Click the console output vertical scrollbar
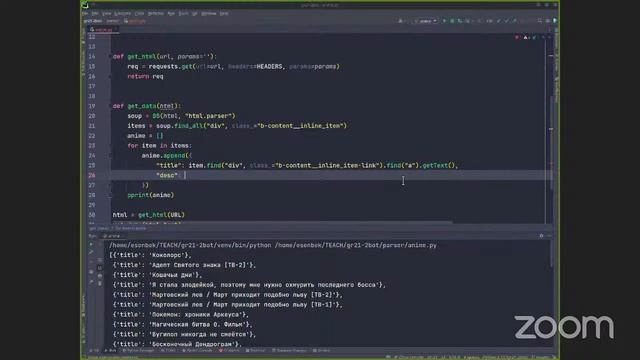The width and height of the screenshot is (640, 360). pos(551,254)
